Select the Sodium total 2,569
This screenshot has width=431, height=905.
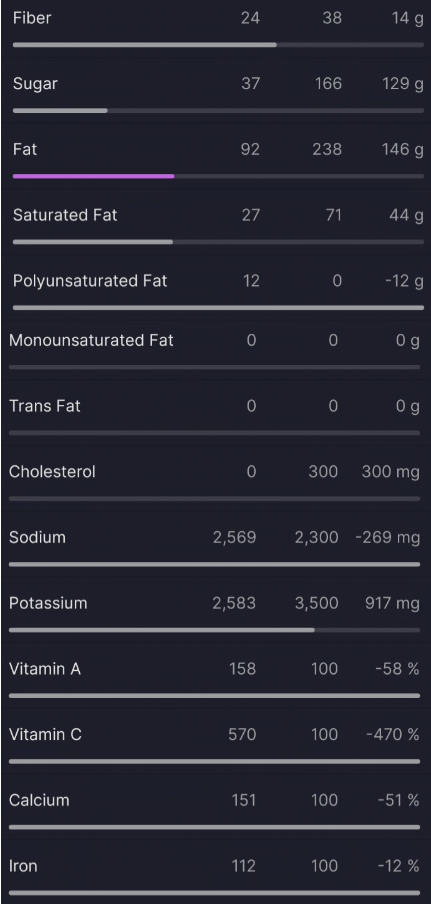234,537
